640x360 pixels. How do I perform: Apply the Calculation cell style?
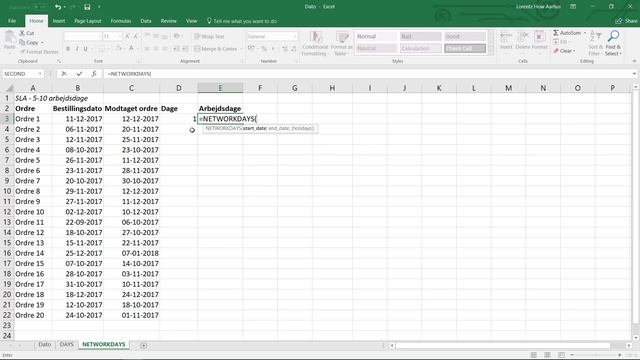(x=420, y=48)
